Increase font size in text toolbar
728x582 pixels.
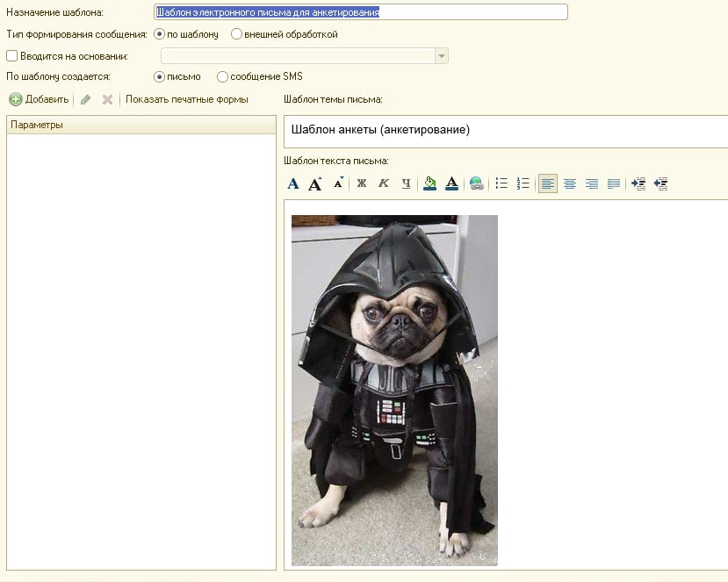(316, 183)
